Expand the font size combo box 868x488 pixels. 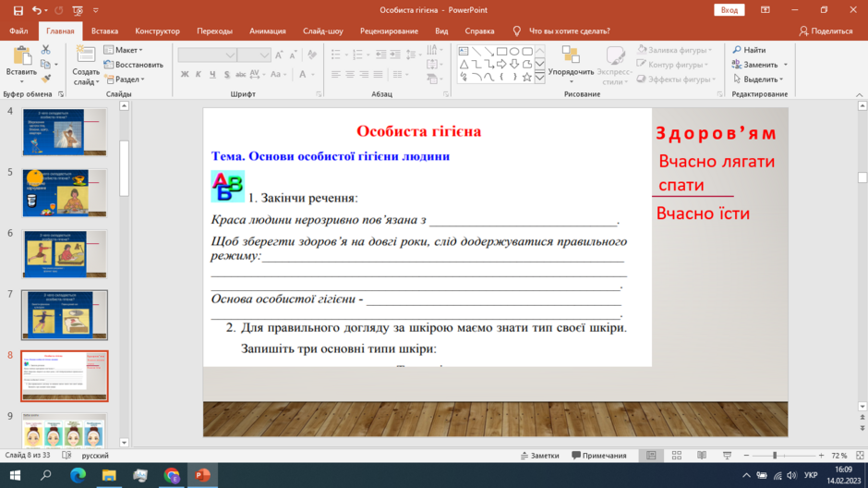click(x=264, y=55)
